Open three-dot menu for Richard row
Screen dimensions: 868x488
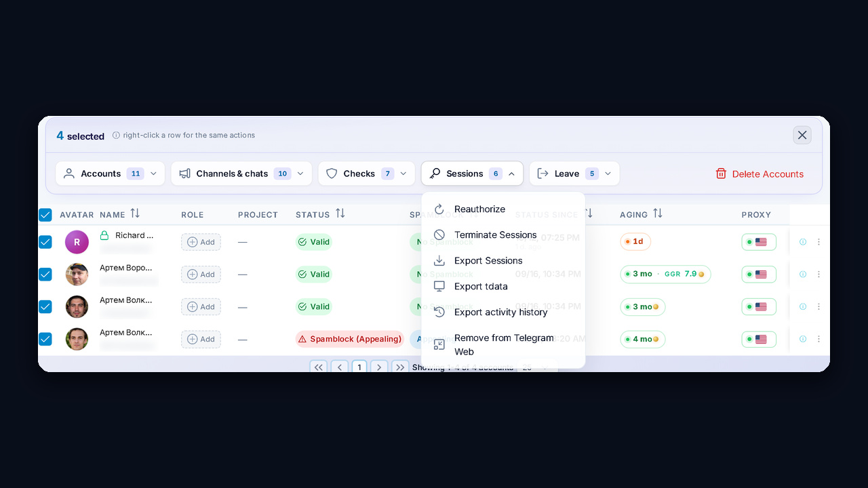(818, 242)
